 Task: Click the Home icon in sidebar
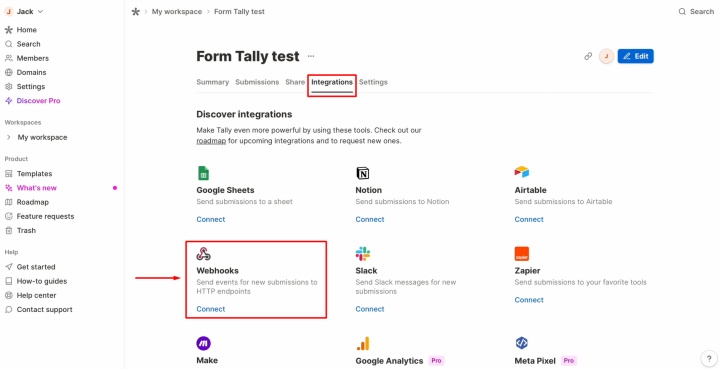click(x=8, y=30)
